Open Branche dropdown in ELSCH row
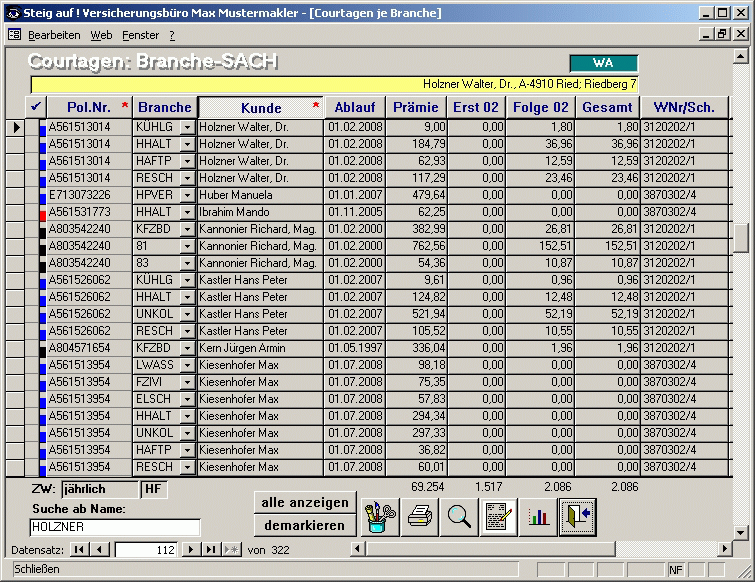Image resolution: width=755 pixels, height=582 pixels. click(x=187, y=400)
